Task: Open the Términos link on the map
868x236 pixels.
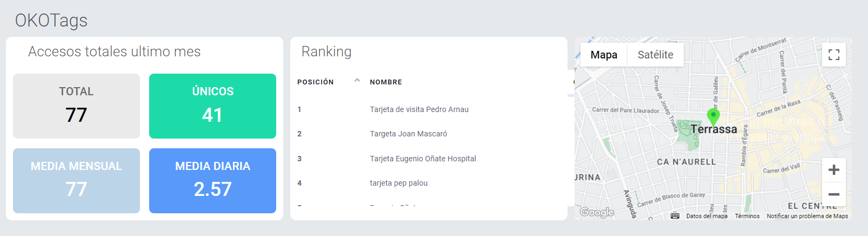Action: tap(747, 216)
